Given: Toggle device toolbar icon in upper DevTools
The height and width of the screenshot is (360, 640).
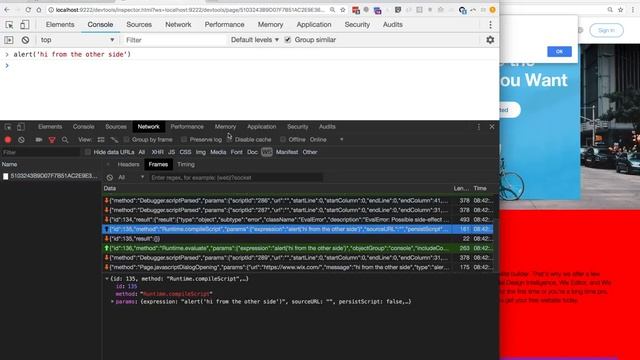Looking at the screenshot, I should pos(24,25).
